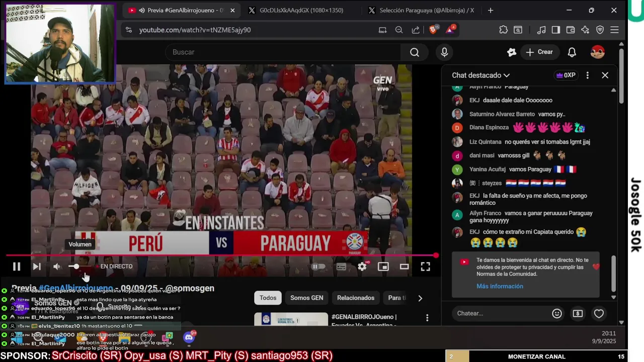Enter fullscreen on the video
The height and width of the screenshot is (362, 644).
(x=425, y=267)
